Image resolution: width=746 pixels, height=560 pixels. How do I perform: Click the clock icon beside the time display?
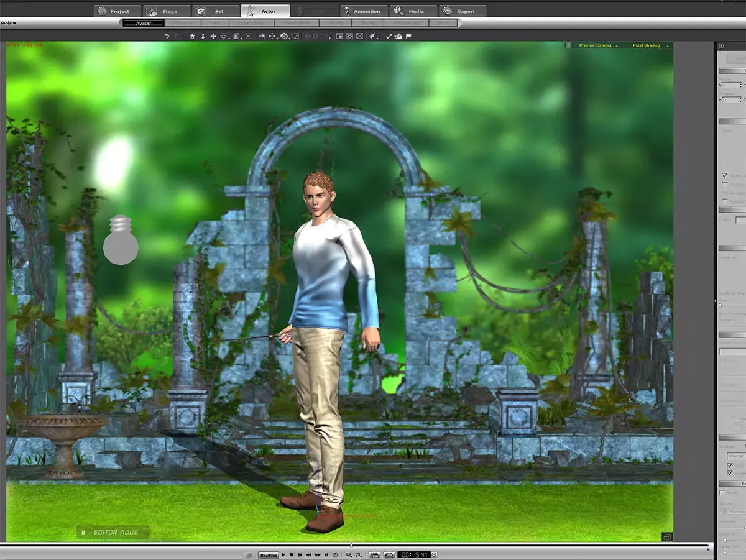[434, 554]
